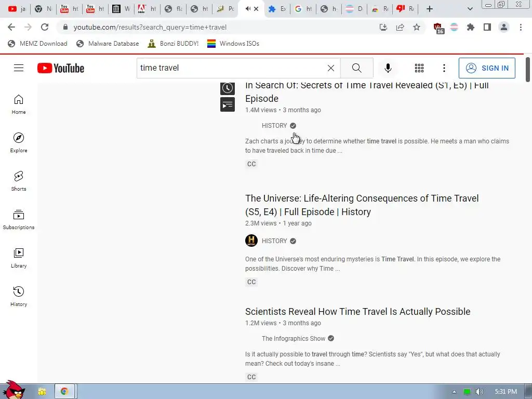The image size is (532, 399).
Task: Close the active audio-playing tab
Action: 256,9
